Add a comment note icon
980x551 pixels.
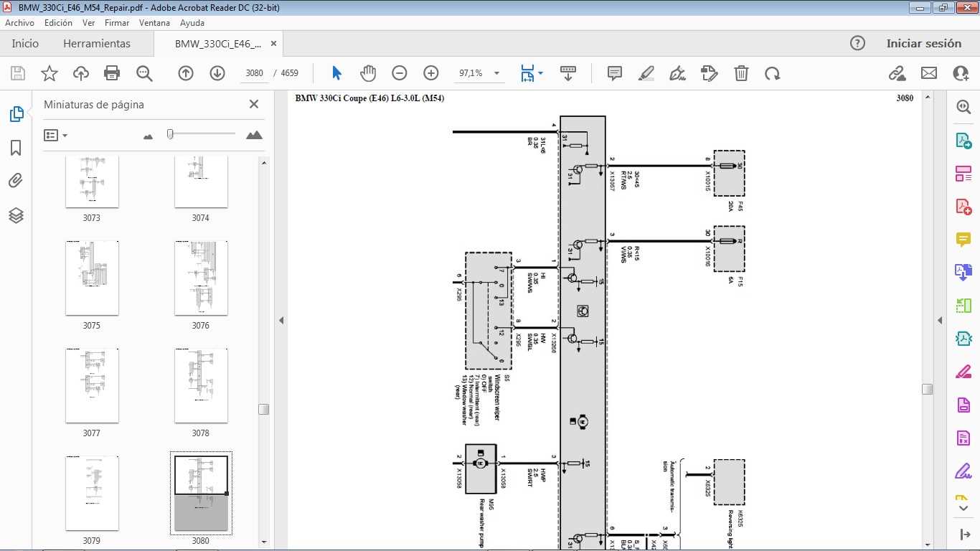pos(615,73)
